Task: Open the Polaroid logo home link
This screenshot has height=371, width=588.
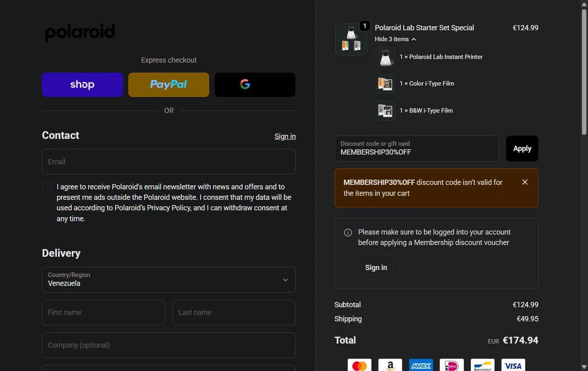Action: point(80,32)
